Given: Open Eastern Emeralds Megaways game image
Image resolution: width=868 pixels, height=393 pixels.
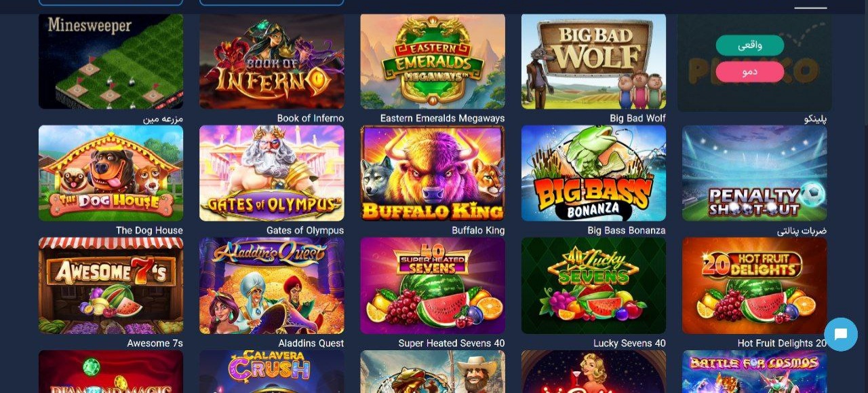Looking at the screenshot, I should 433,61.
